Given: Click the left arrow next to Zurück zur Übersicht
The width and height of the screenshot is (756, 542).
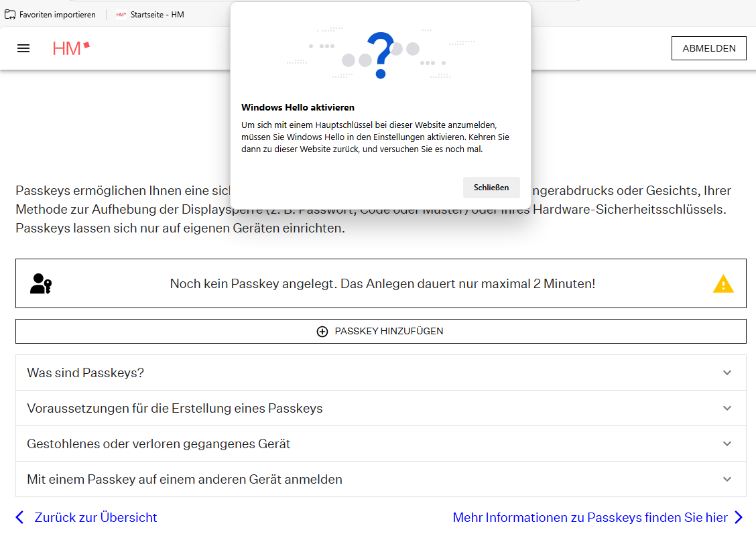Looking at the screenshot, I should point(20,517).
